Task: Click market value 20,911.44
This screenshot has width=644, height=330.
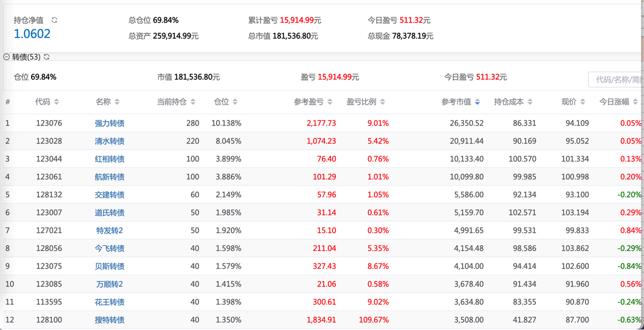Action: [467, 141]
